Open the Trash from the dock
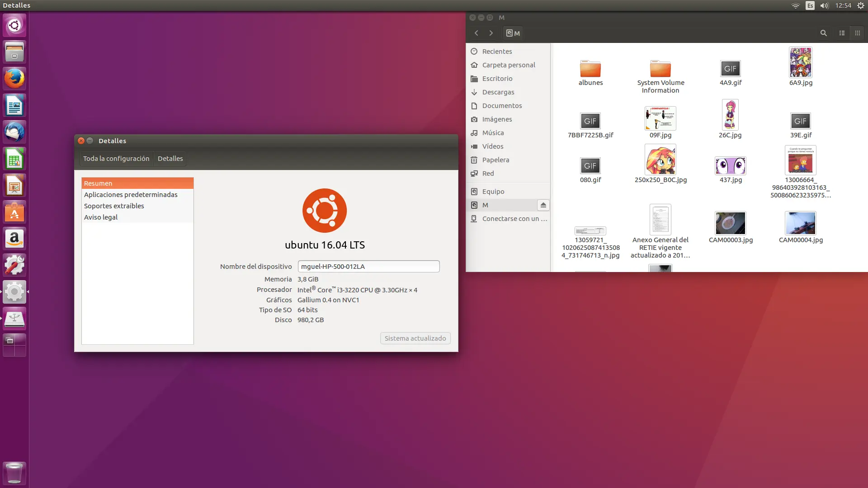The height and width of the screenshot is (488, 868). pos(14,473)
